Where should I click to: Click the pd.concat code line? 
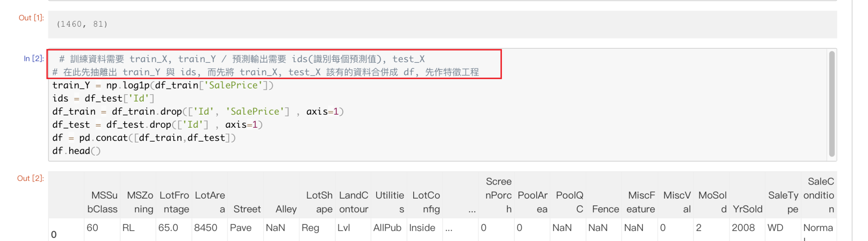click(x=144, y=138)
